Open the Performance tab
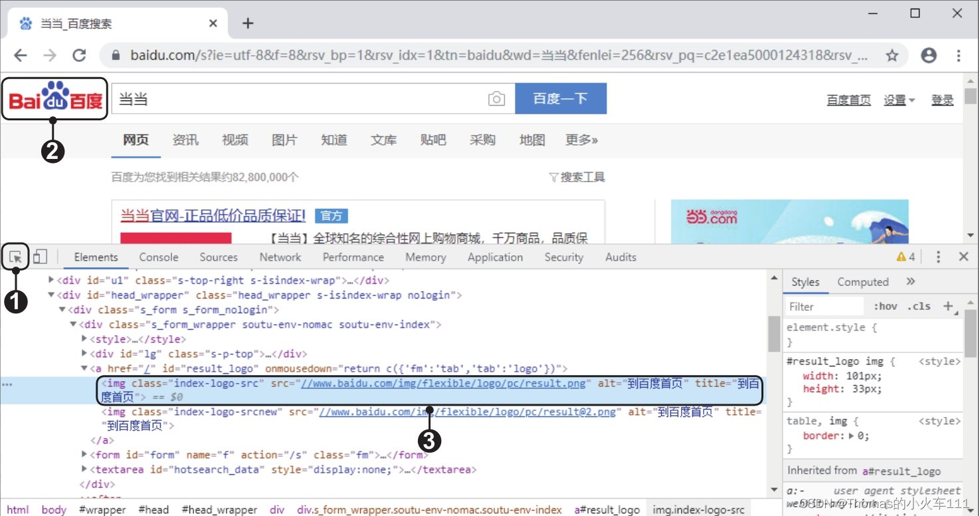980x516 pixels. point(353,257)
